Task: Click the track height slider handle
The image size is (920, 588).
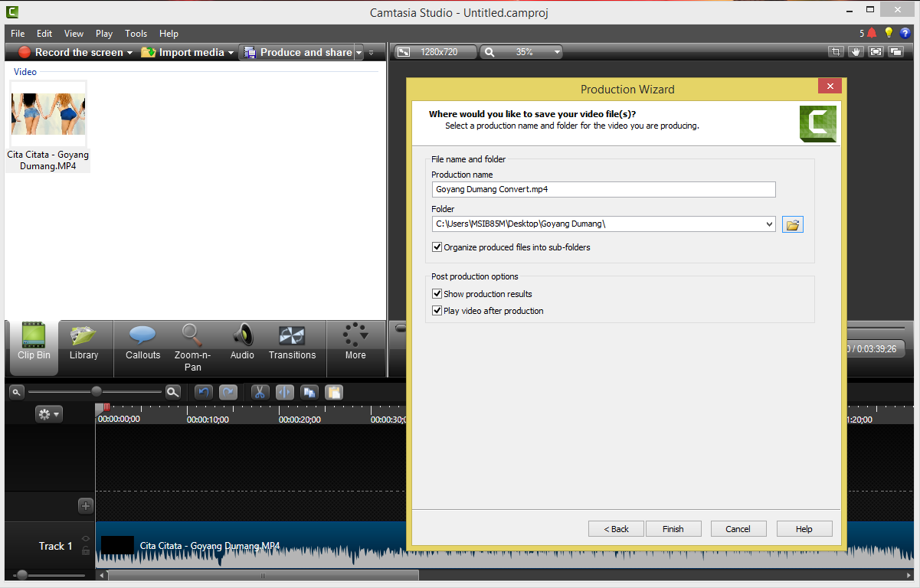Action: (21, 575)
